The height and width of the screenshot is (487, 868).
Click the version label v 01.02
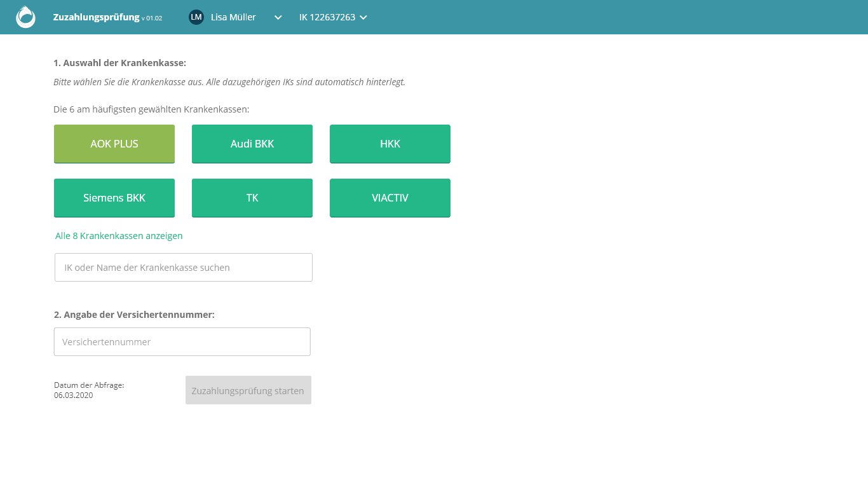tap(152, 18)
